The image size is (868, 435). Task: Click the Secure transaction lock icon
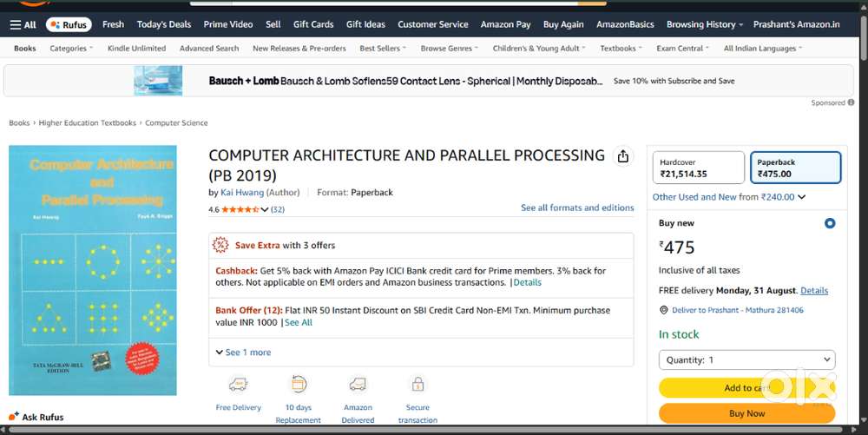(418, 384)
